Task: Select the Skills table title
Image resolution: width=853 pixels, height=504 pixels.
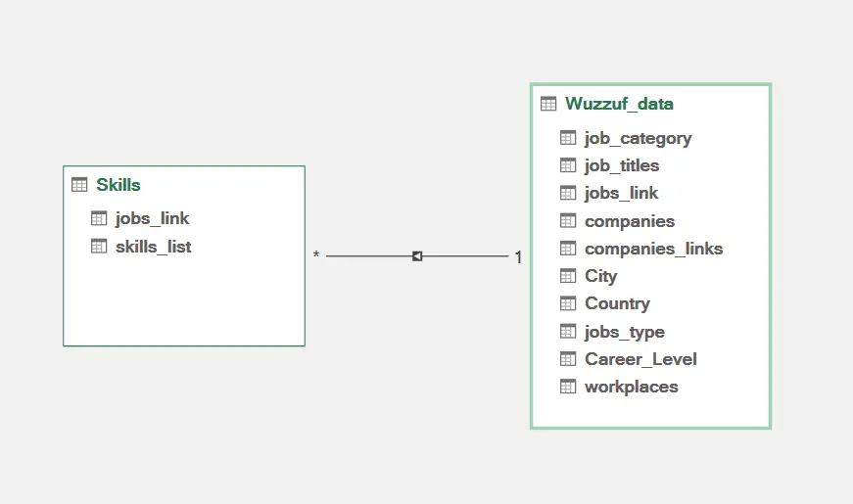Action: 118,185
